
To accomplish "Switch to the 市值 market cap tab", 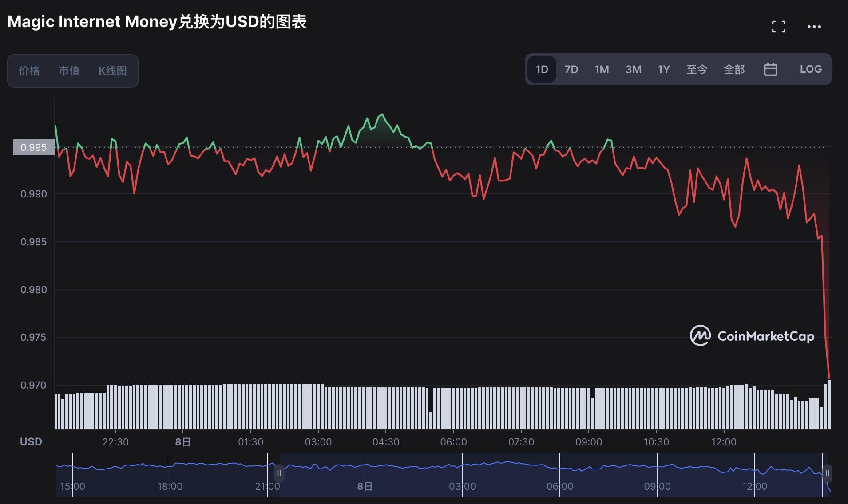I will 69,71.
